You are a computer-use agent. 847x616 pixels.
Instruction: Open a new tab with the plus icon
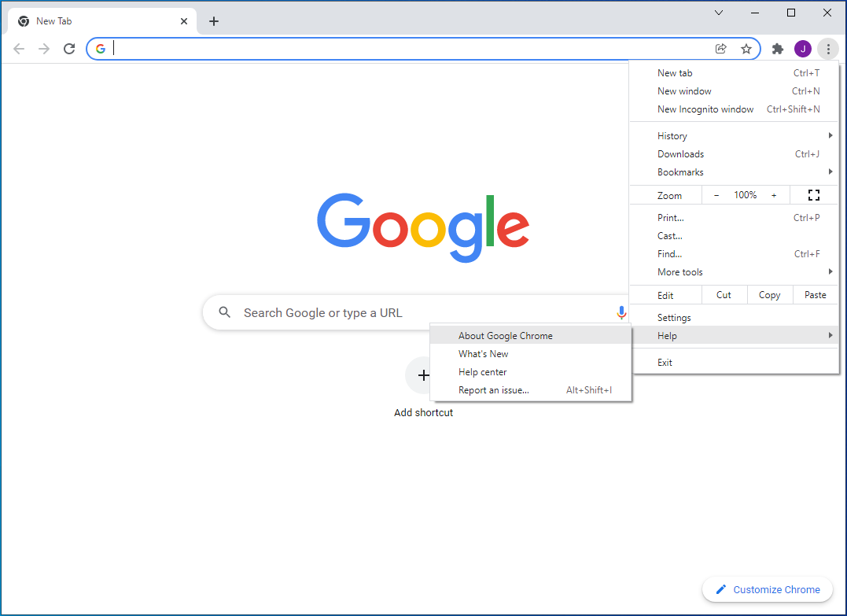click(x=213, y=21)
